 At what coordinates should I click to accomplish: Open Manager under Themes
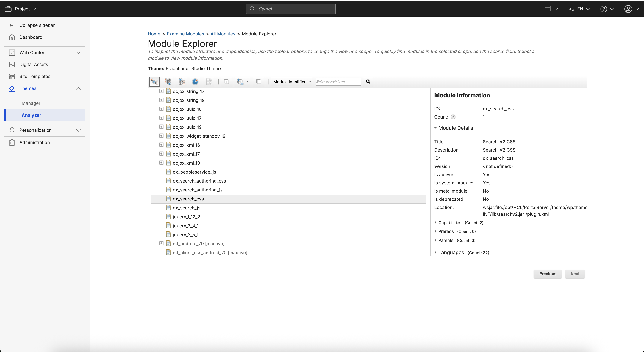(31, 103)
